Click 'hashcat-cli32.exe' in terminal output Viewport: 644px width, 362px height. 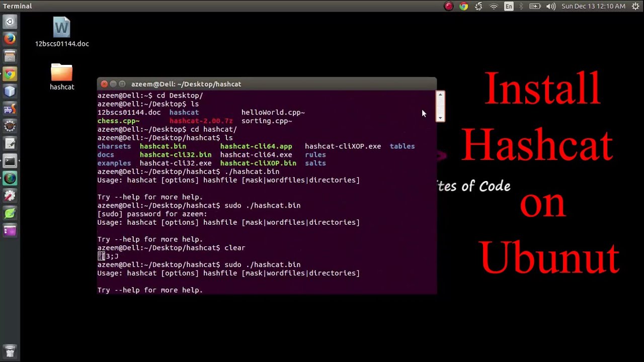176,163
